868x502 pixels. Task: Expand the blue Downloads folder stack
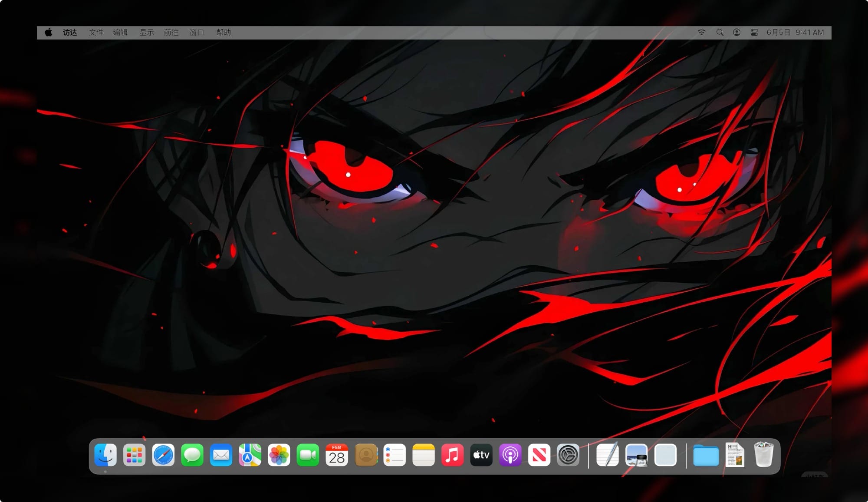[x=706, y=456]
